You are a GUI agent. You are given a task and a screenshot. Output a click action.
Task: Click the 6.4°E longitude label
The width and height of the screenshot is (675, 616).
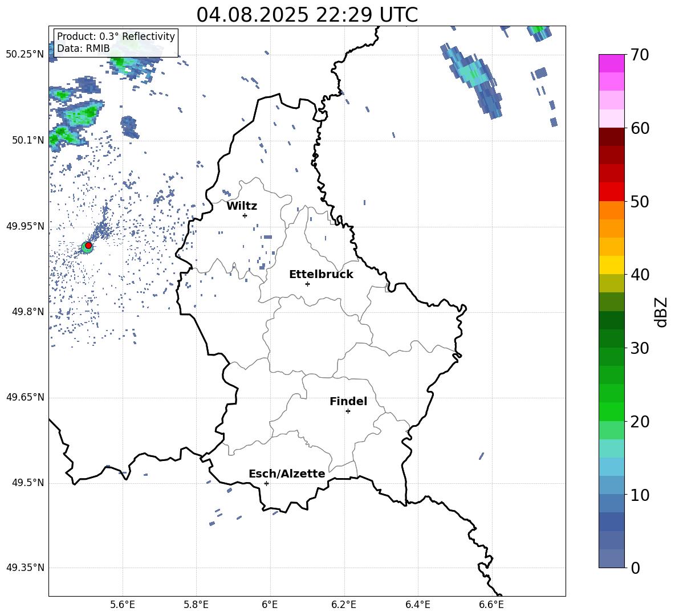pos(417,605)
